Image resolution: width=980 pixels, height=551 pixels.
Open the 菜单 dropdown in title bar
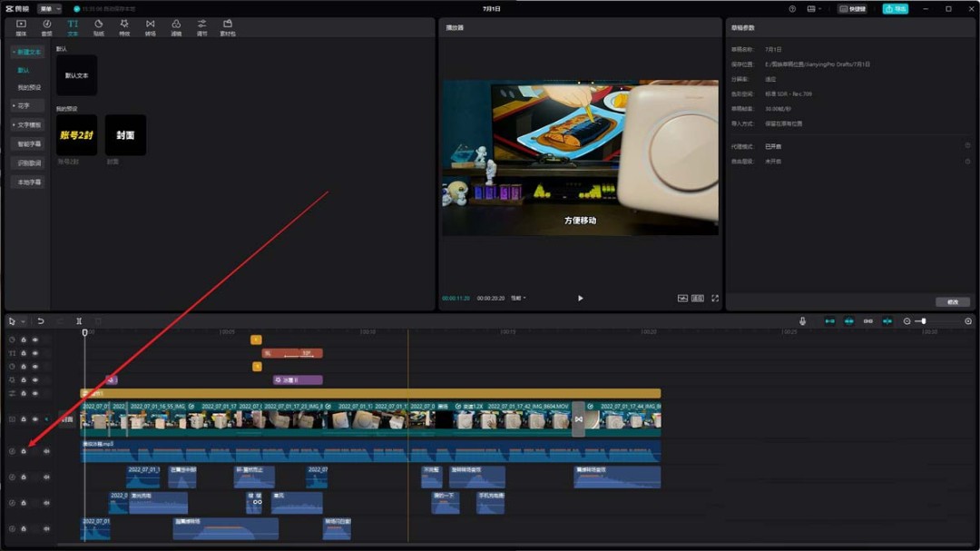[50, 8]
